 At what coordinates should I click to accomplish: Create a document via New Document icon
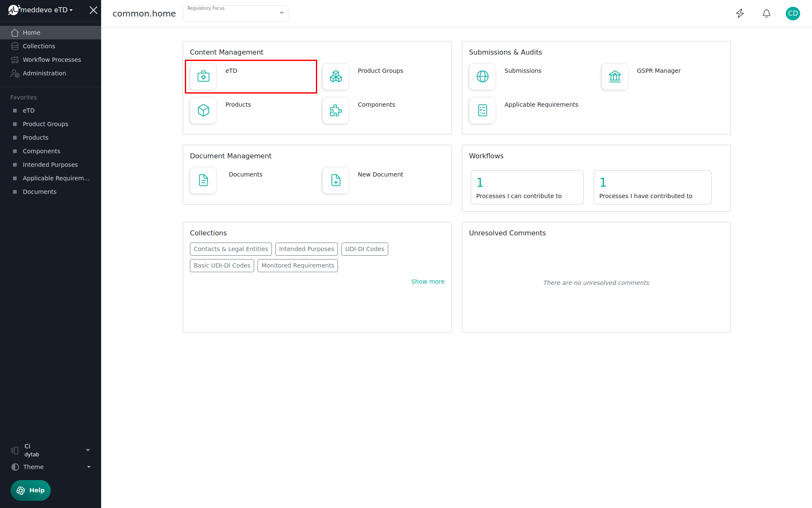tap(336, 180)
